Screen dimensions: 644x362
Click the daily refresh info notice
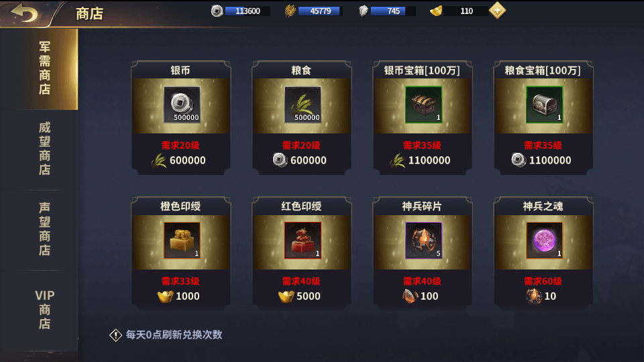tap(166, 335)
